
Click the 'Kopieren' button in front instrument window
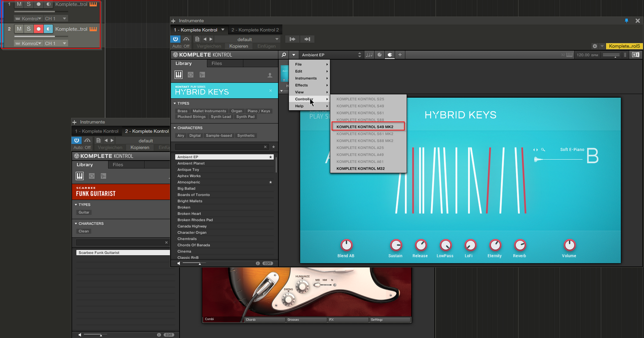[x=238, y=46]
